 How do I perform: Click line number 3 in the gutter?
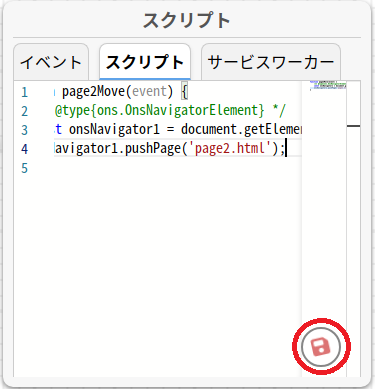(24, 130)
